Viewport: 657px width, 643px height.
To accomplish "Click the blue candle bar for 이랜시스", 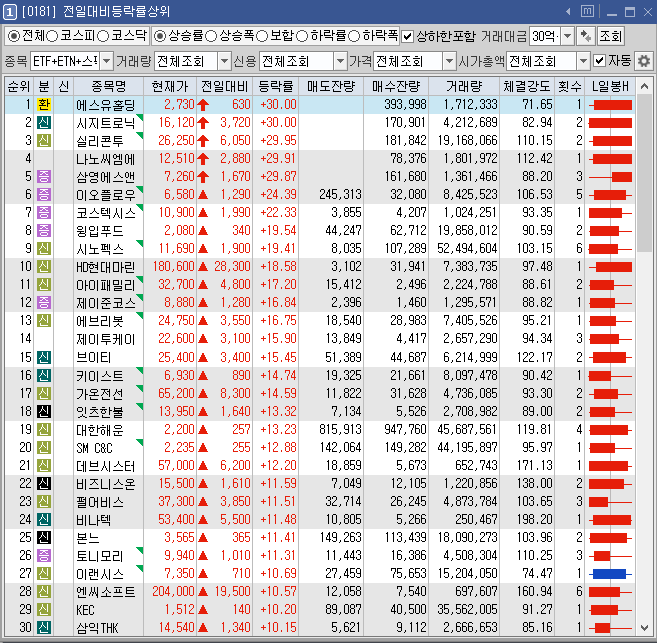I will pyautogui.click(x=610, y=574).
